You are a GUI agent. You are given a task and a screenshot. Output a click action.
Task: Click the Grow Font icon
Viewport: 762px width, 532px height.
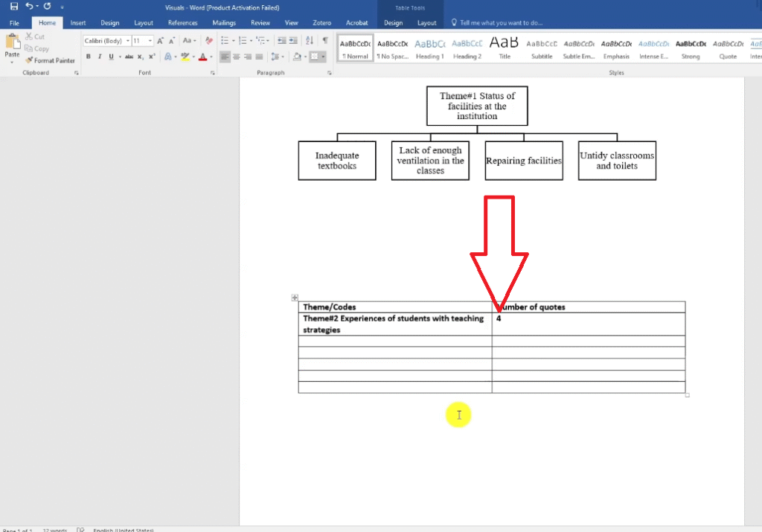tap(161, 40)
